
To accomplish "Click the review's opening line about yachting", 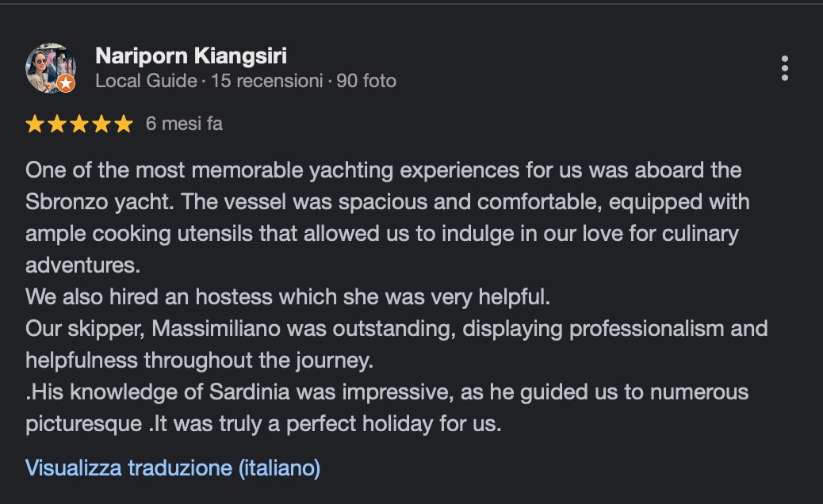I will [383, 170].
